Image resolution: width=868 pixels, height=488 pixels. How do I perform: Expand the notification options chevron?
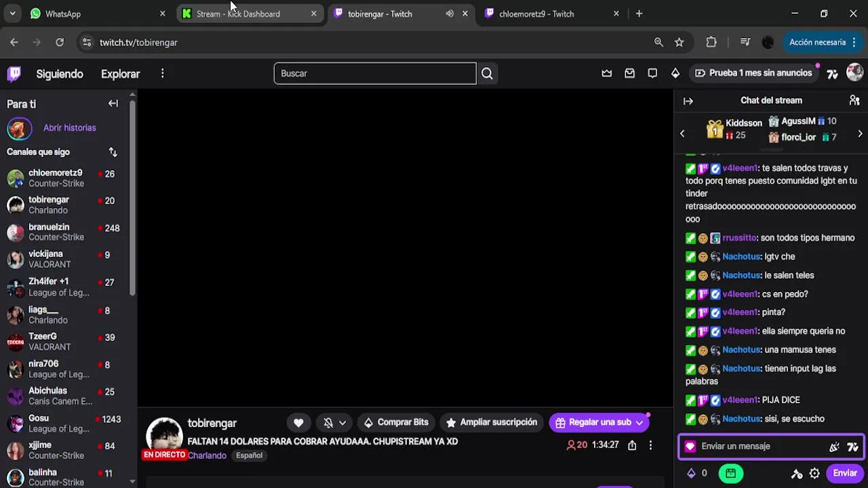click(342, 422)
